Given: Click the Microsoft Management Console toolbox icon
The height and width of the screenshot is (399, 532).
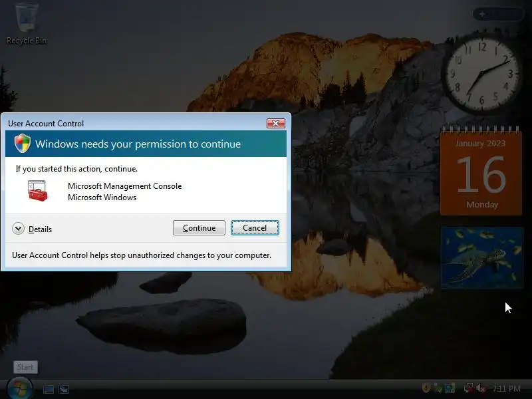Looking at the screenshot, I should click(37, 191).
